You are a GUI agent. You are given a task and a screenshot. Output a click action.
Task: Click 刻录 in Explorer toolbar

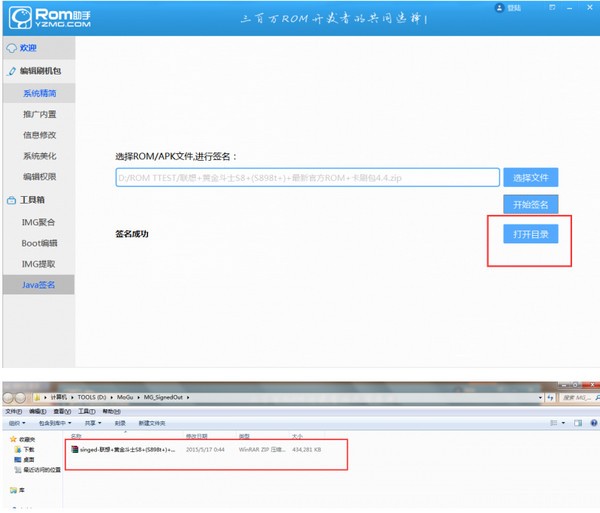pos(120,423)
